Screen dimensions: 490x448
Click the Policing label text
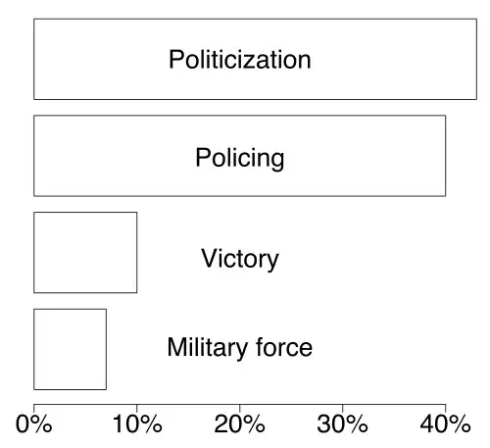[x=239, y=159]
